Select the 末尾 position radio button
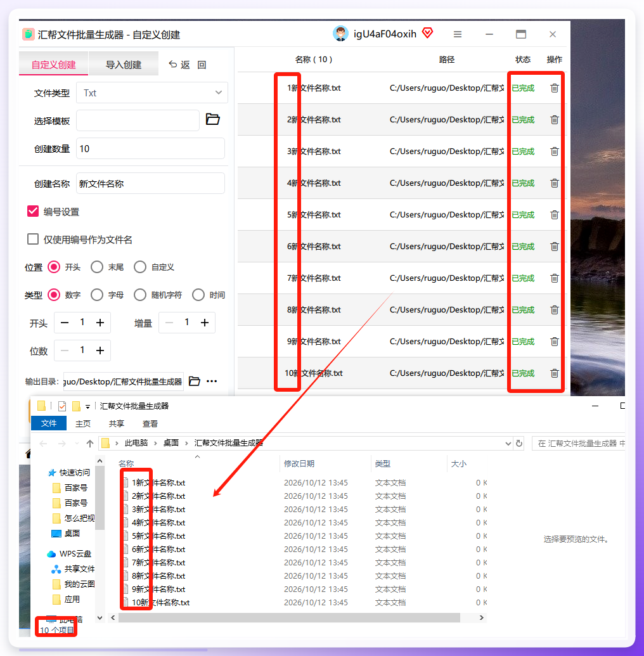The height and width of the screenshot is (656, 644). pos(96,267)
